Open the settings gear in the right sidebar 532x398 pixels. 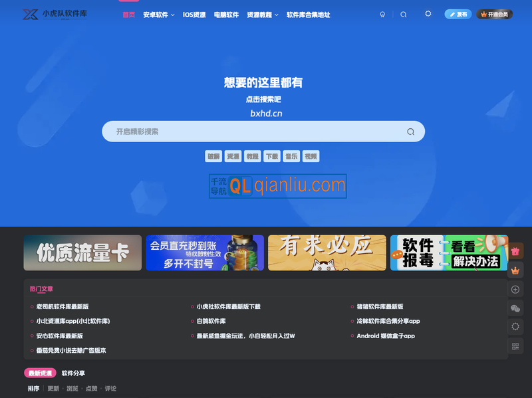[x=515, y=326]
